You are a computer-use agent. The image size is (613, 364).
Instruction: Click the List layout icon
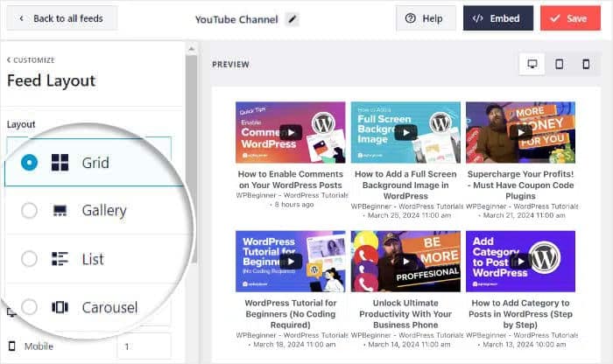[x=60, y=259]
